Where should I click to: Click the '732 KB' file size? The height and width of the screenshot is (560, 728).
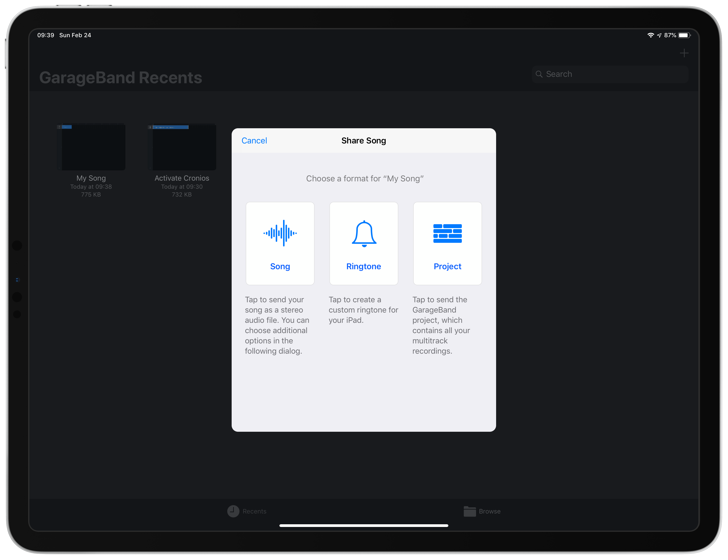click(x=182, y=195)
